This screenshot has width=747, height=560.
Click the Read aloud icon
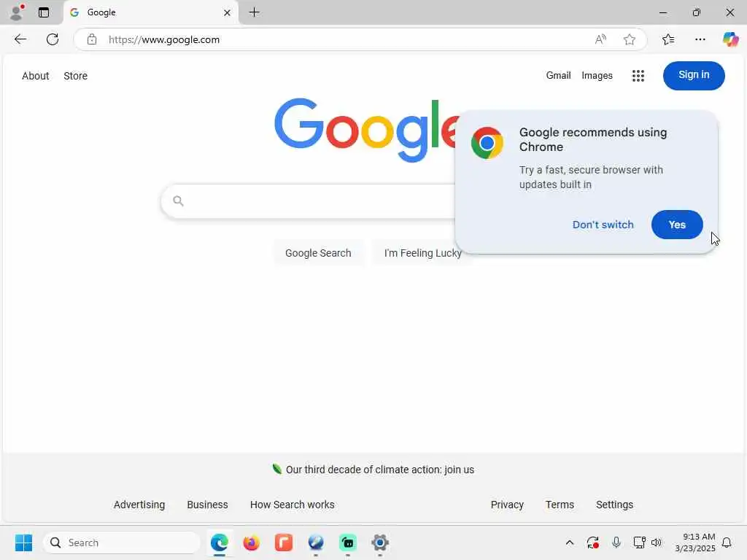click(600, 39)
